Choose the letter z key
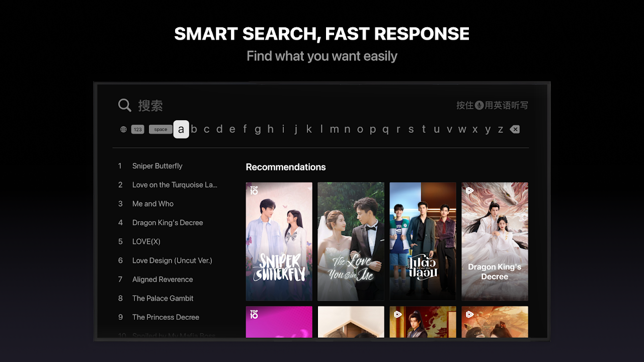 [x=501, y=129]
